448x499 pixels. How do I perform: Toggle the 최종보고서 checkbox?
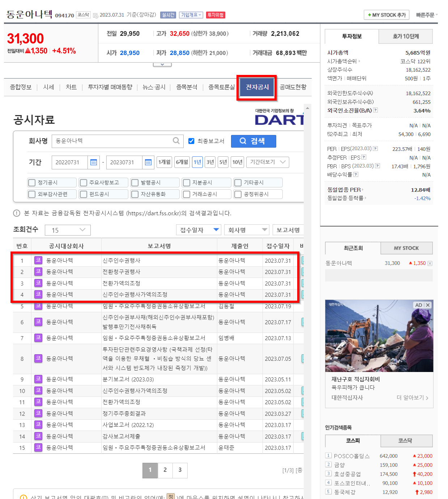coord(192,141)
